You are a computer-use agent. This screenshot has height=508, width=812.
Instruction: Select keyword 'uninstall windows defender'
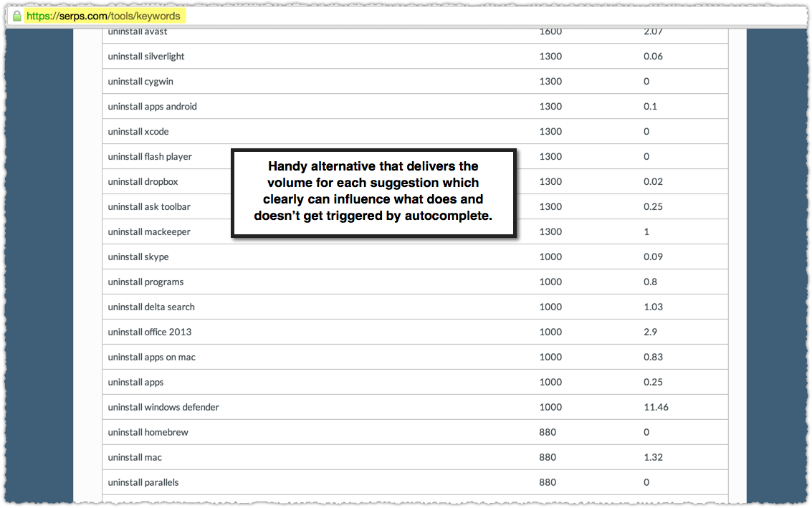tap(163, 407)
